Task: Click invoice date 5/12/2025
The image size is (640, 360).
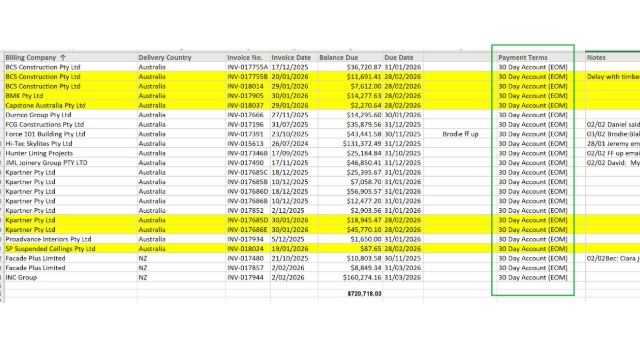Action: (x=288, y=239)
